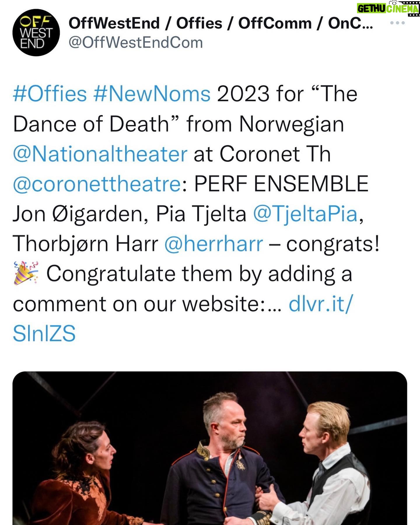Open the stage photo attachment
This screenshot has height=525, width=420.
point(210,448)
